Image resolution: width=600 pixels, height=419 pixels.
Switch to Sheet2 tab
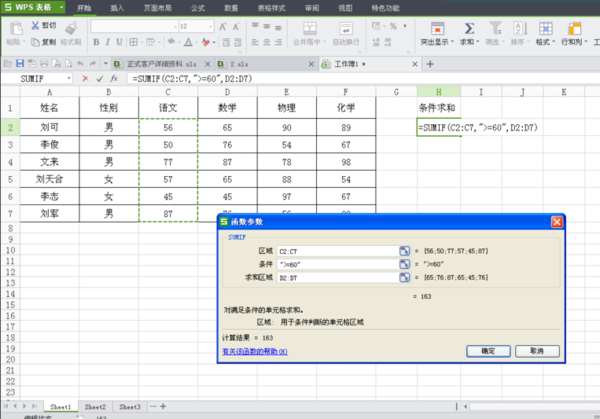[x=95, y=406]
